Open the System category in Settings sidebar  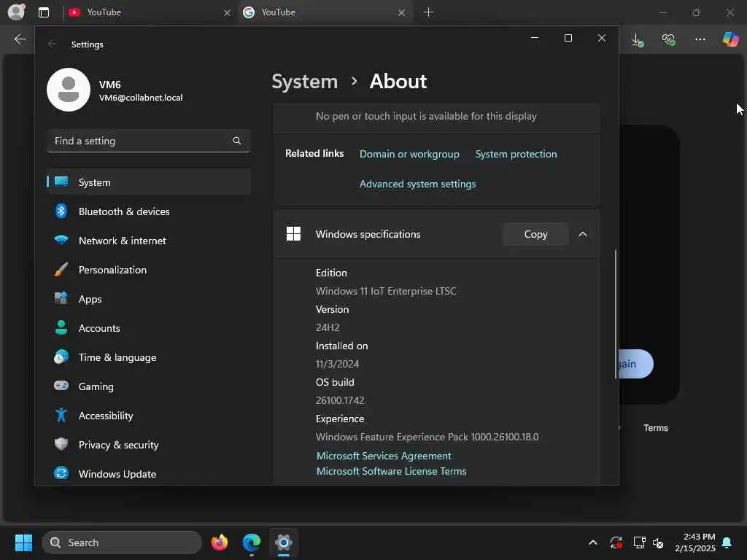click(x=149, y=182)
